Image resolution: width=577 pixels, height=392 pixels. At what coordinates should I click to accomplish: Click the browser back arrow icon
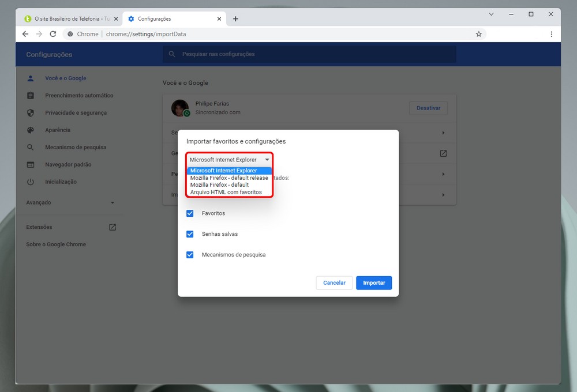point(25,34)
